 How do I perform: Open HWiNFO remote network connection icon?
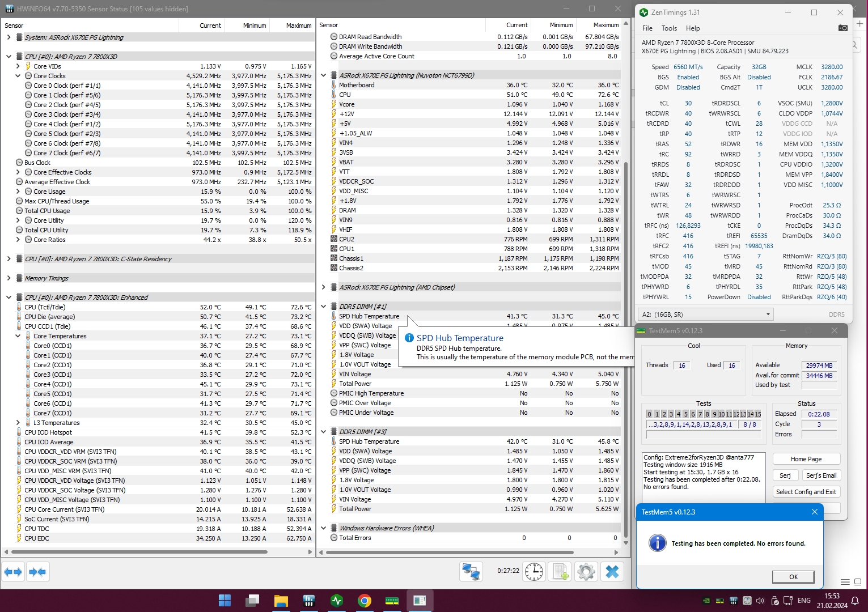click(471, 572)
